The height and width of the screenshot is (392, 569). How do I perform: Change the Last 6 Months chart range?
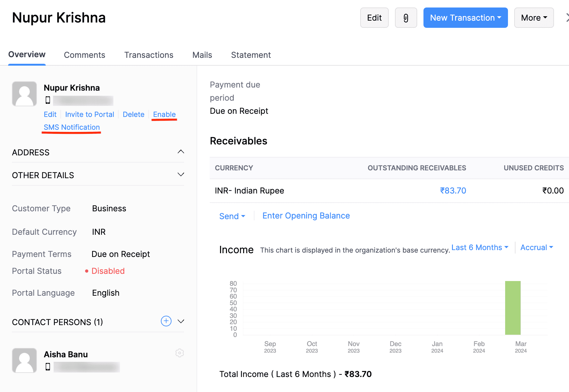coord(479,247)
